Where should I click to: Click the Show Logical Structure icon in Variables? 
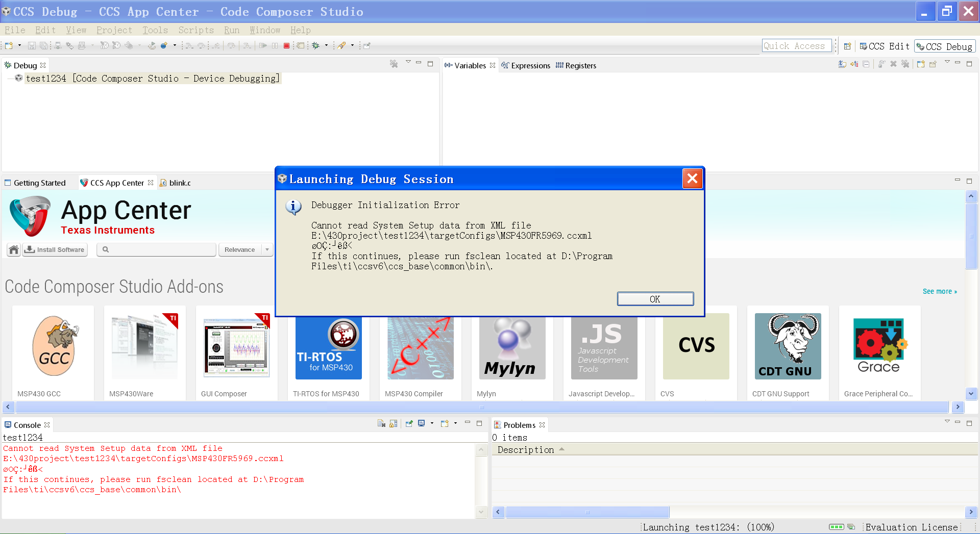[854, 64]
